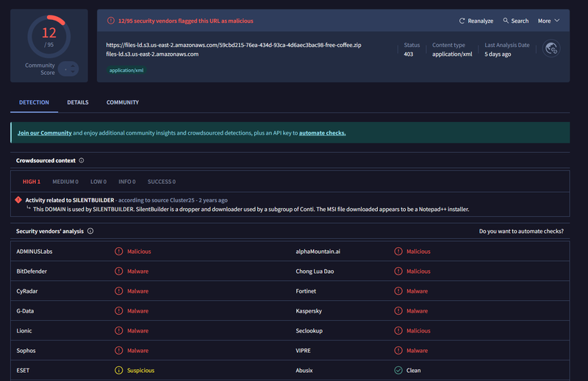The height and width of the screenshot is (381, 588).
Task: Click malware icon in VIPRE row
Action: pyautogui.click(x=398, y=351)
